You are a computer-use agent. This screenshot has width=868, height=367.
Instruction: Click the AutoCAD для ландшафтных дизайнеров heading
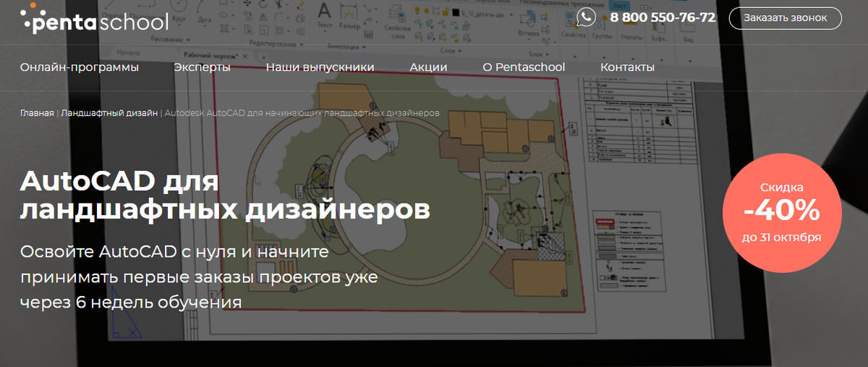tap(225, 195)
